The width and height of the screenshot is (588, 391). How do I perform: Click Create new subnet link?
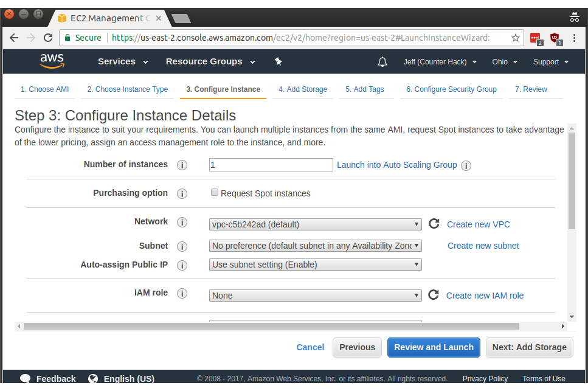(483, 246)
